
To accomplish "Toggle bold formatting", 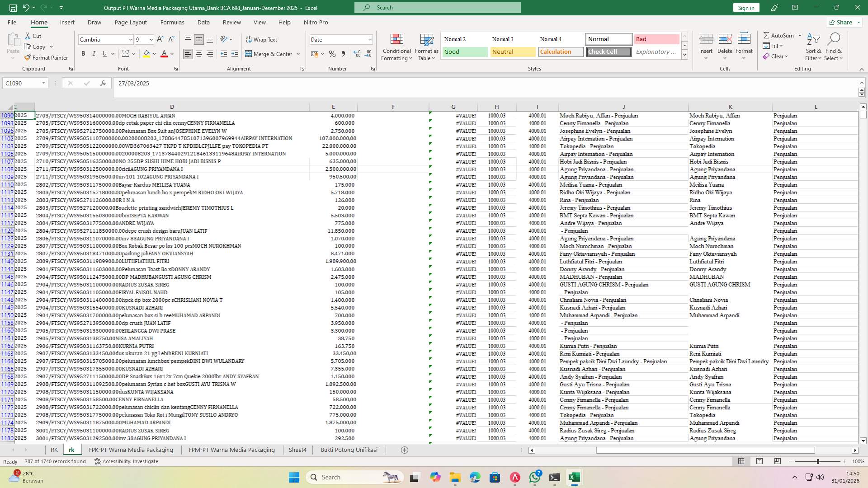I will point(83,53).
